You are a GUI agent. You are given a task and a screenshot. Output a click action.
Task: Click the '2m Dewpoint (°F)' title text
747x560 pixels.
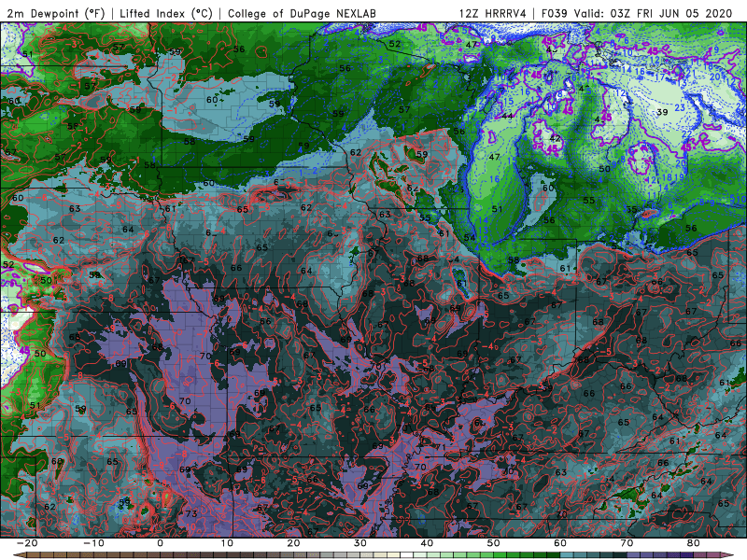click(x=56, y=13)
